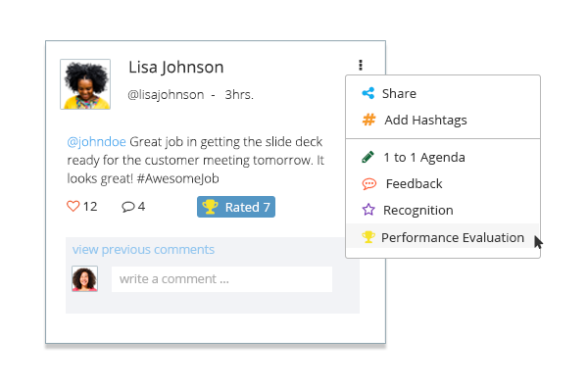The height and width of the screenshot is (392, 588).
Task: Click the orange hashtag icon
Action: pos(368,120)
